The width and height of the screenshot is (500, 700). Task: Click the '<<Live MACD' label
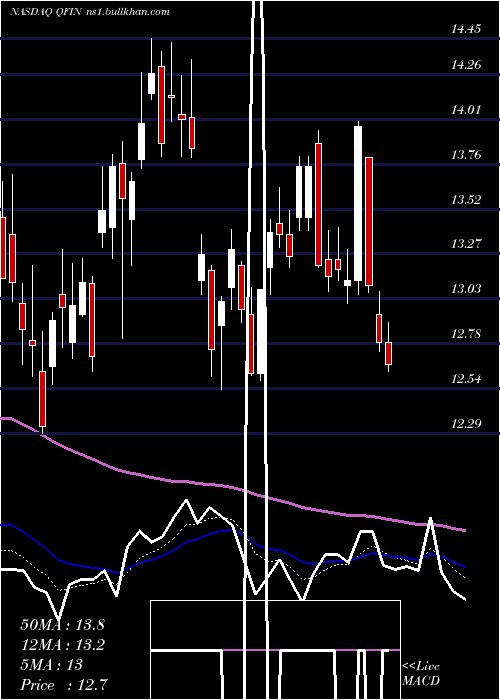coord(421,674)
